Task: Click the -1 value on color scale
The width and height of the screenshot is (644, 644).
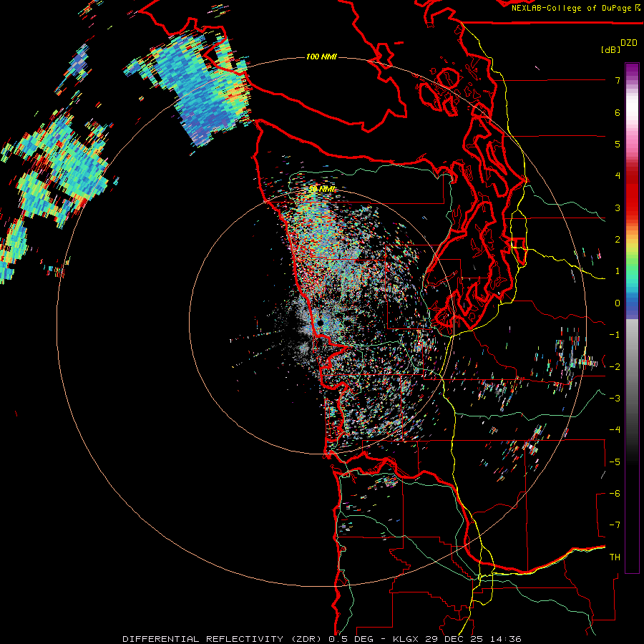Action: click(x=615, y=335)
